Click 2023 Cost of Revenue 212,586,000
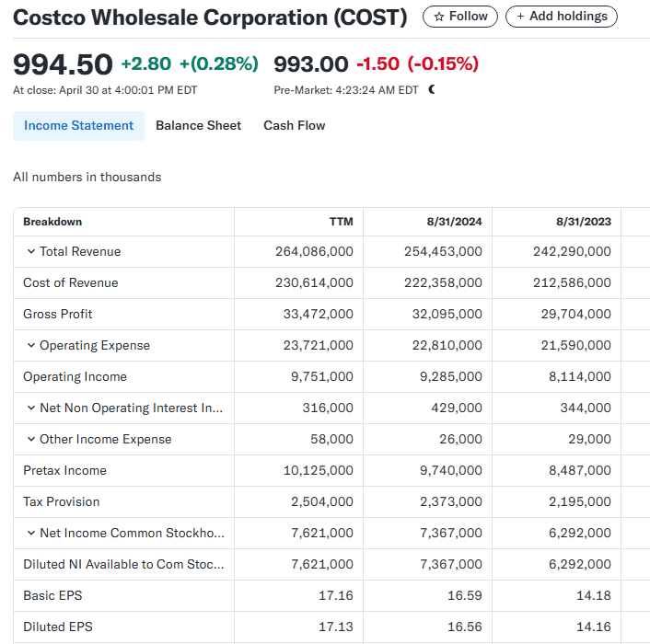Screen dimensions: 650x644 [x=572, y=282]
